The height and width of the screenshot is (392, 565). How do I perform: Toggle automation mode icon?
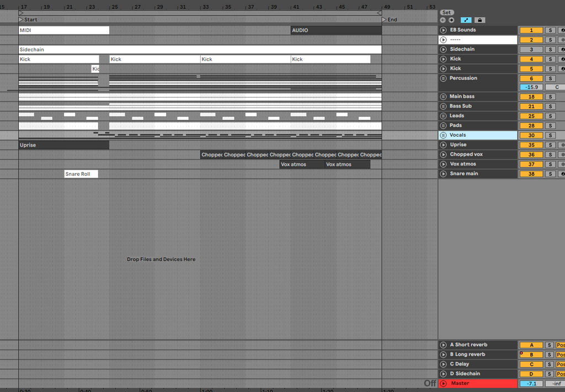tap(466, 20)
